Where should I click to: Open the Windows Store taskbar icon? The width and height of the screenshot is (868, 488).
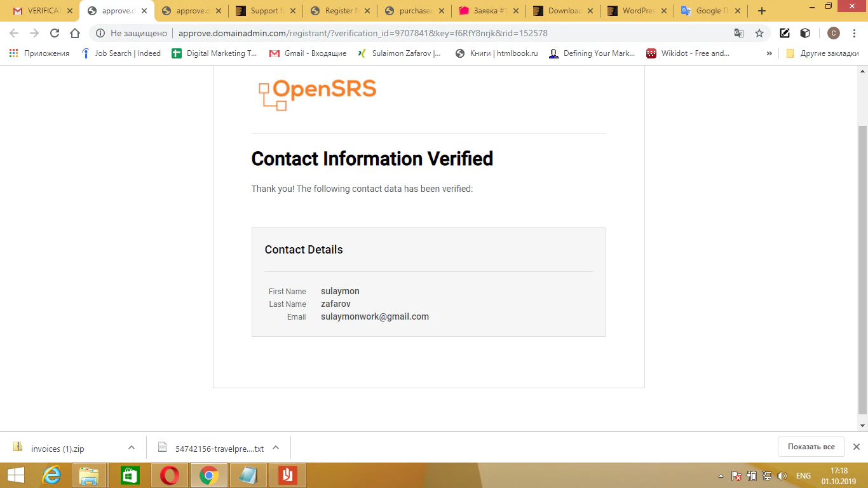pos(129,475)
